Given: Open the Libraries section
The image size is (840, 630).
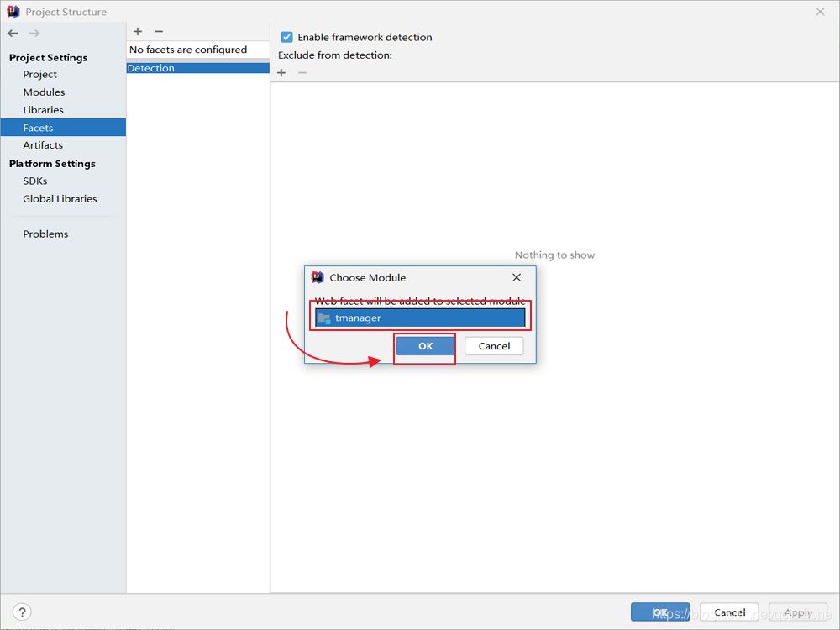Looking at the screenshot, I should point(43,110).
